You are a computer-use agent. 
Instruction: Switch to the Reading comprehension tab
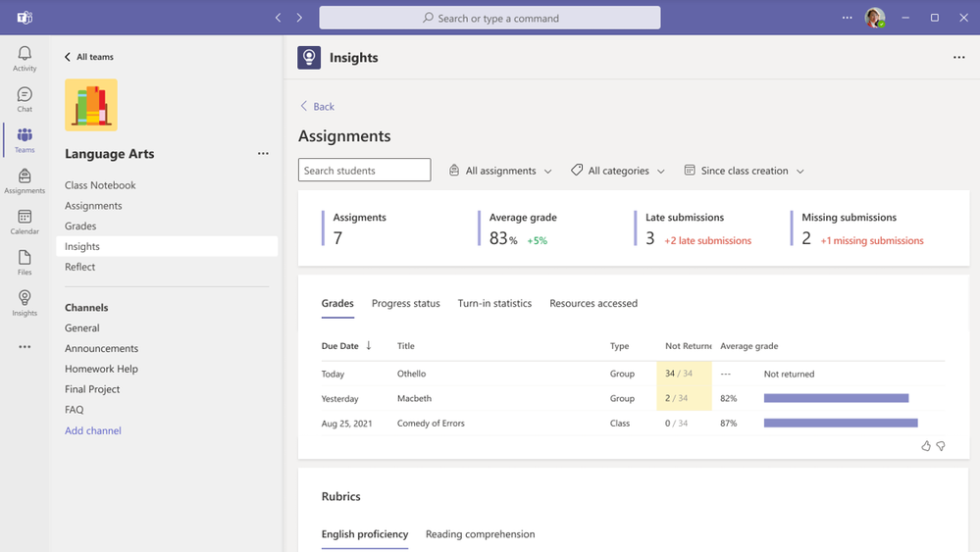pyautogui.click(x=480, y=534)
